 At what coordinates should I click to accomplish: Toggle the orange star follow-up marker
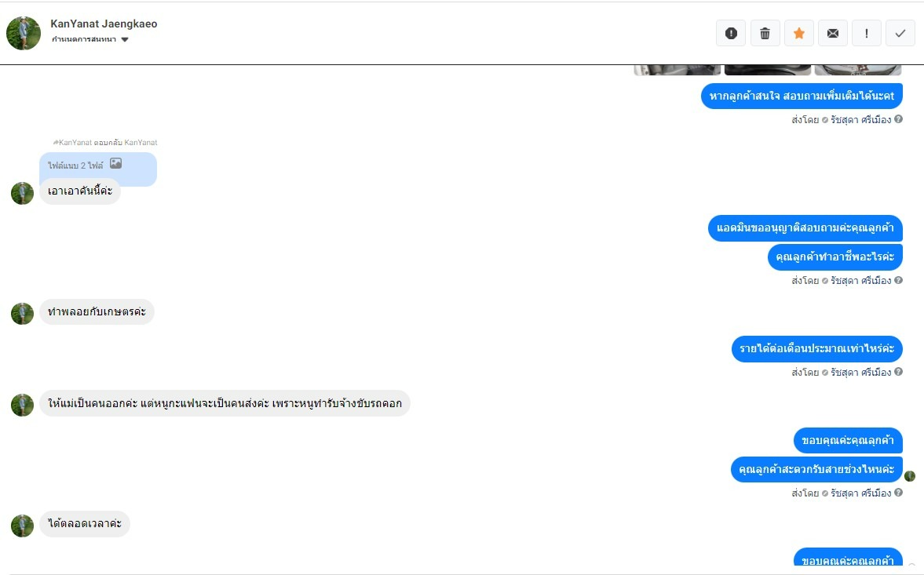pyautogui.click(x=799, y=34)
